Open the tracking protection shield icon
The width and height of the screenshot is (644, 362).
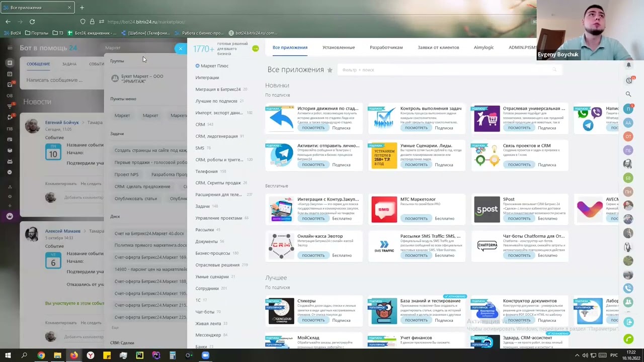coord(83,22)
